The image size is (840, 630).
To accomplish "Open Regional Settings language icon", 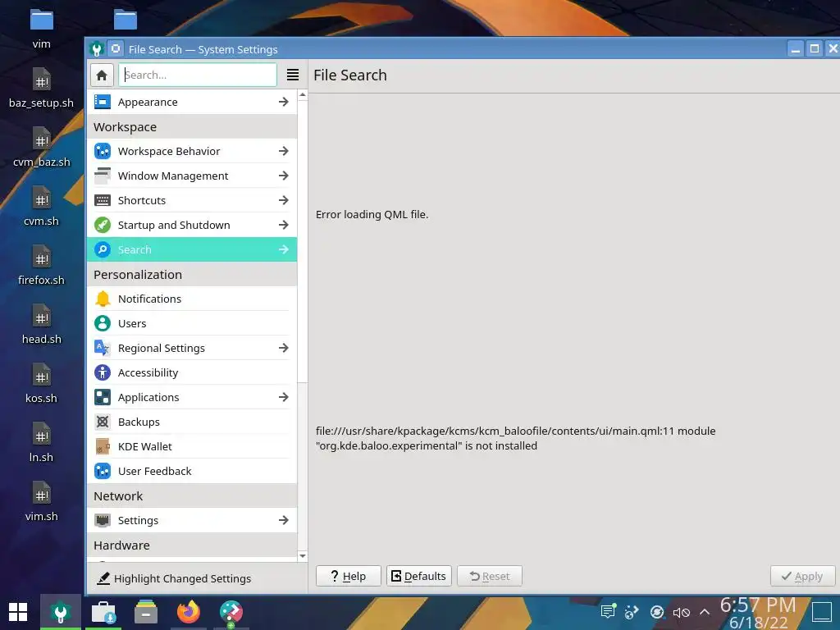I will (103, 348).
